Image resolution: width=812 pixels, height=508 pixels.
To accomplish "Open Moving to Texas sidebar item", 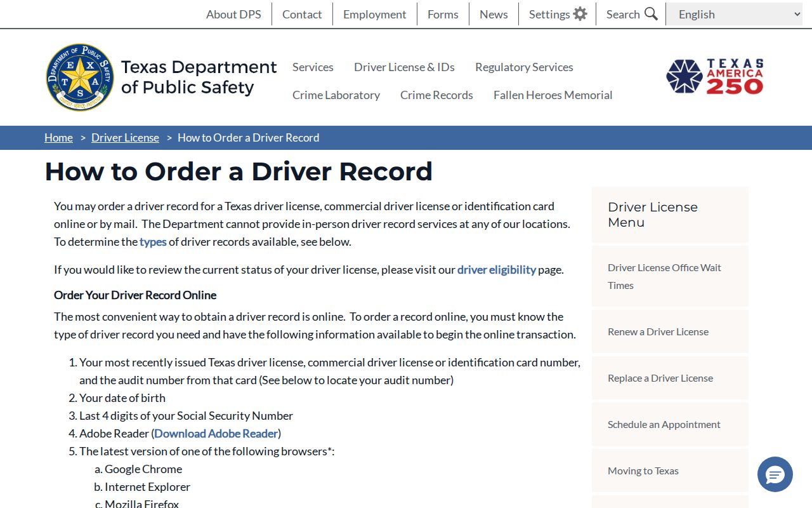I will [670, 471].
